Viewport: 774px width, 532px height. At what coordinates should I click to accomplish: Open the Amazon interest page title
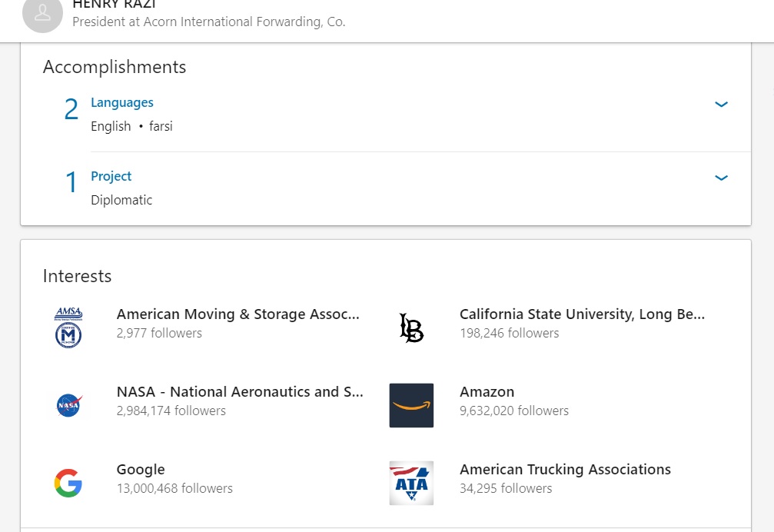pyautogui.click(x=487, y=392)
